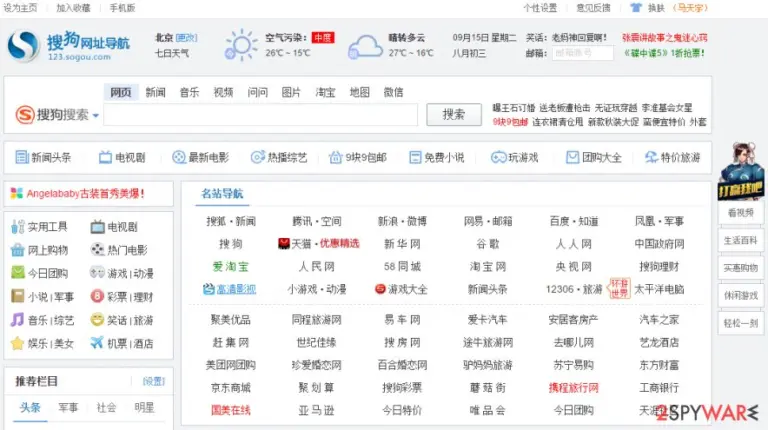Open the 高清影视 link
This screenshot has height=430, width=768.
(x=236, y=289)
